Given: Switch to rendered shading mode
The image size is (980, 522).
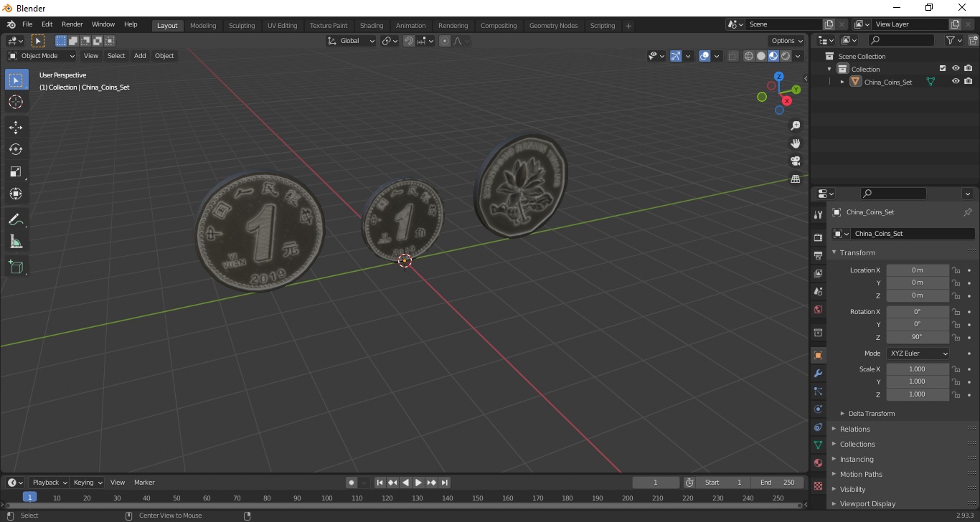Looking at the screenshot, I should pyautogui.click(x=786, y=56).
